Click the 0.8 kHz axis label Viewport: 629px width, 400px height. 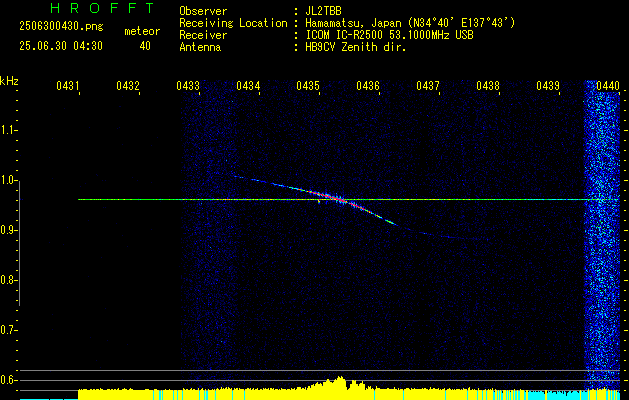(8, 280)
